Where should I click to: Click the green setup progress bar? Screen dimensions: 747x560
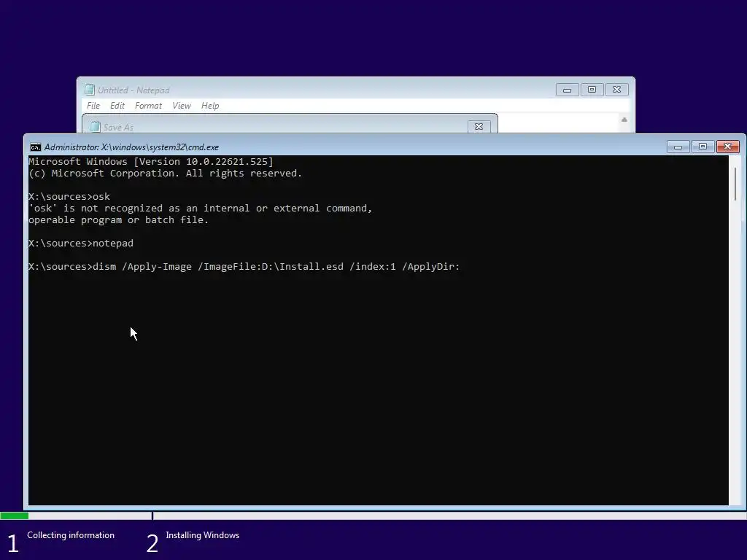pos(15,516)
